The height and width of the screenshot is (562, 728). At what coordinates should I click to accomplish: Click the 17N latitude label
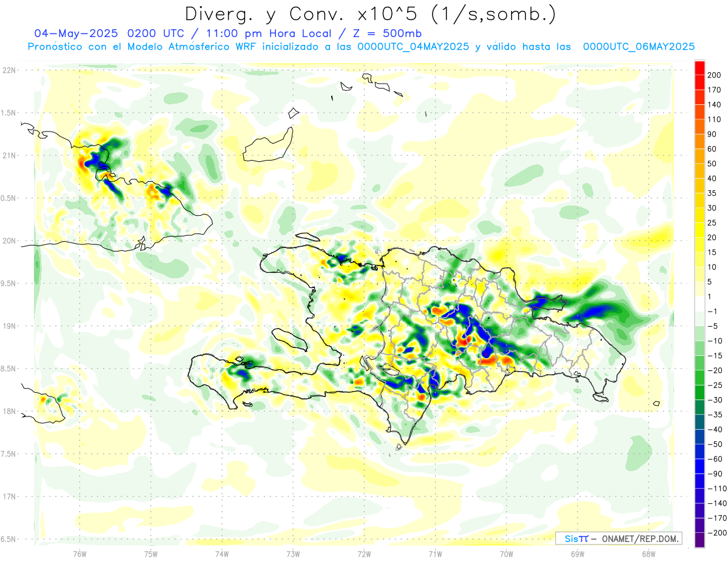tap(9, 497)
